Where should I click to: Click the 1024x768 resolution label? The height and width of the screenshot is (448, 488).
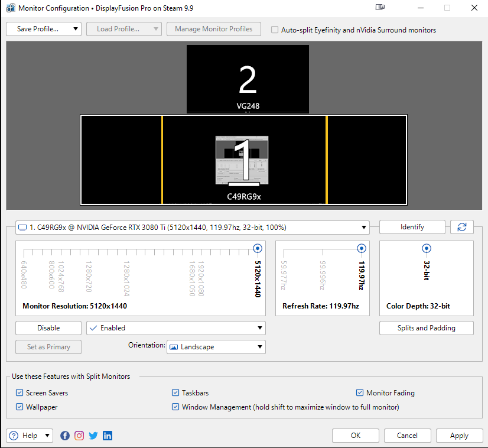pos(61,277)
